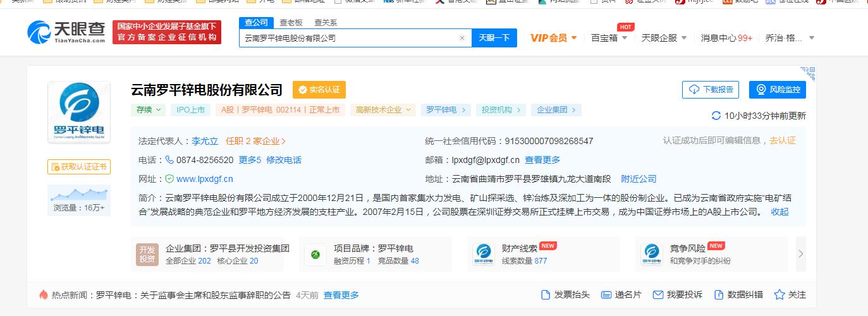Image resolution: width=868 pixels, height=316 pixels.
Task: Open 任职 2 家企业 link
Action: click(256, 141)
